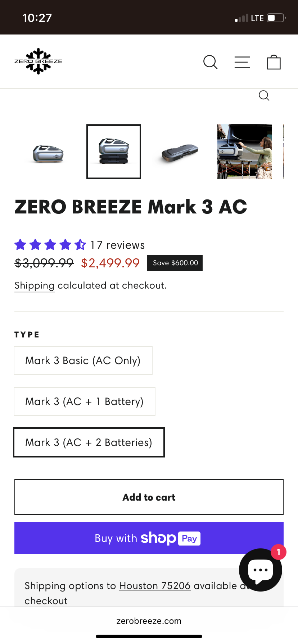The width and height of the screenshot is (298, 644).
Task: Open the shopping cart bag icon
Action: point(274,62)
